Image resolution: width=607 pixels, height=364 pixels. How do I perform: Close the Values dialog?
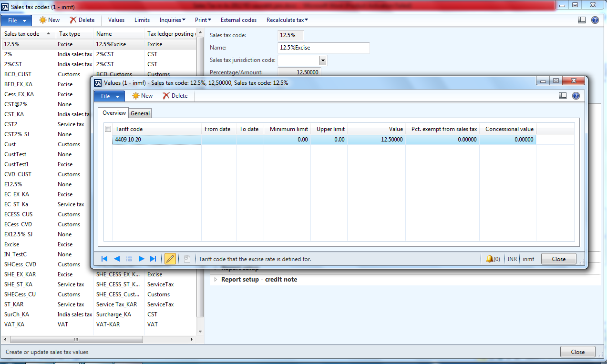(558, 259)
